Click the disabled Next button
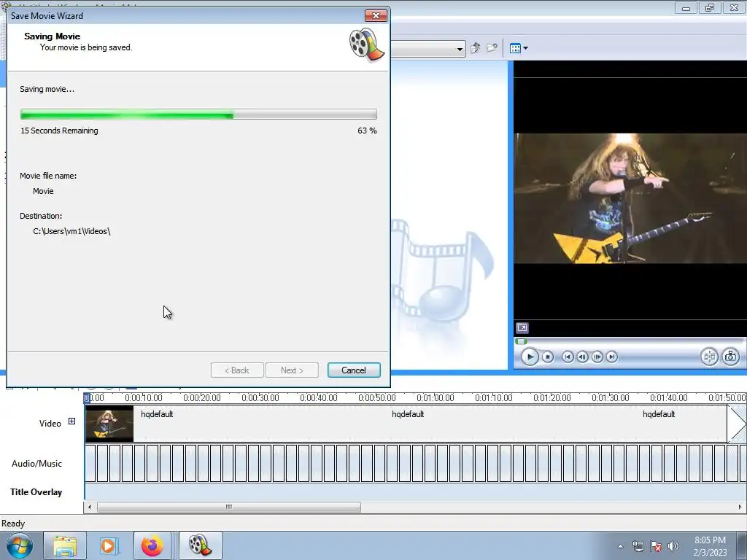The image size is (747, 560). click(x=292, y=370)
